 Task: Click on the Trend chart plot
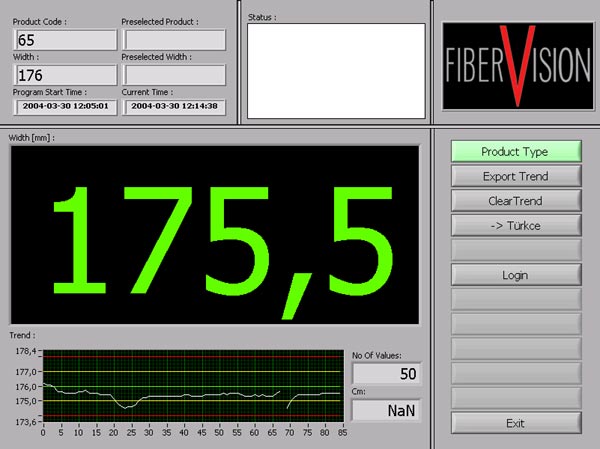tap(192, 387)
